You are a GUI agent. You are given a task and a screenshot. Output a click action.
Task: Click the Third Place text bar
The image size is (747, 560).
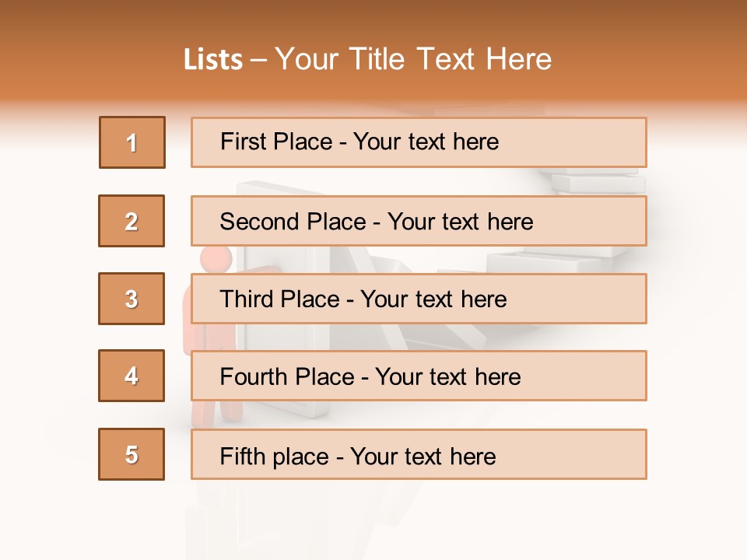[x=419, y=299]
